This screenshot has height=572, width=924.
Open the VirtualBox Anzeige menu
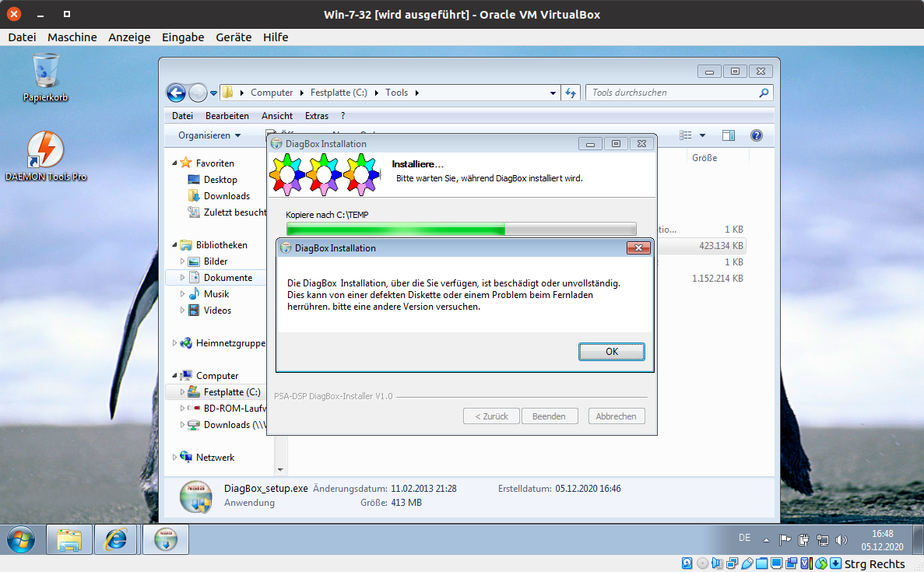pyautogui.click(x=129, y=37)
